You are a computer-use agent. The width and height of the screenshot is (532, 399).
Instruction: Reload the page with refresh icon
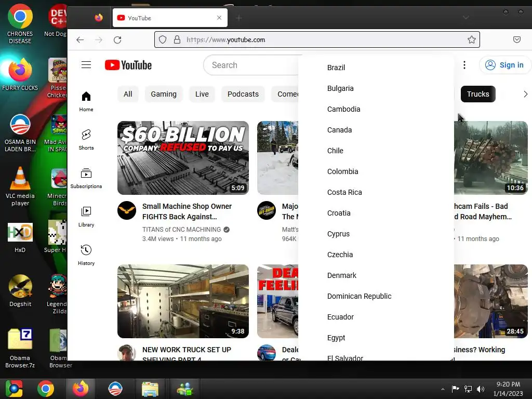117,39
